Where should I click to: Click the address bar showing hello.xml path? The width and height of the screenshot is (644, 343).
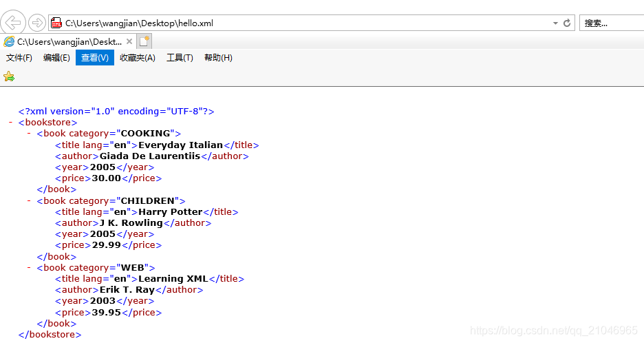pyautogui.click(x=311, y=23)
